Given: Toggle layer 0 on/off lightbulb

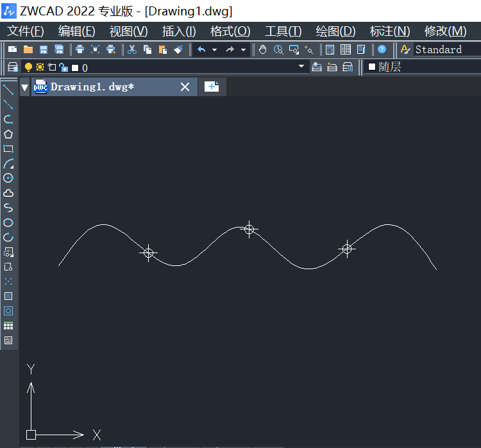Looking at the screenshot, I should click(x=28, y=67).
